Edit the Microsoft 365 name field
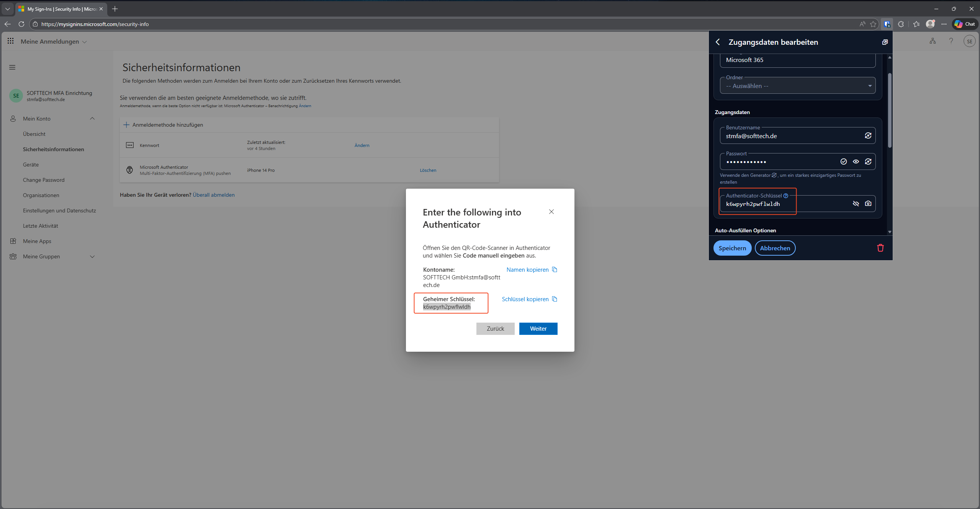The image size is (980, 509). pos(798,60)
